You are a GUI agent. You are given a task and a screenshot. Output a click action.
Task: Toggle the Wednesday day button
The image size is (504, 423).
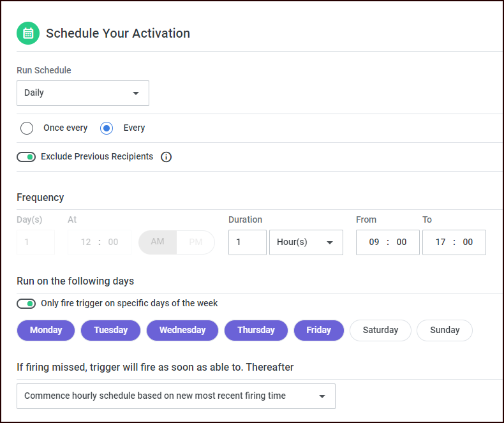pyautogui.click(x=182, y=330)
